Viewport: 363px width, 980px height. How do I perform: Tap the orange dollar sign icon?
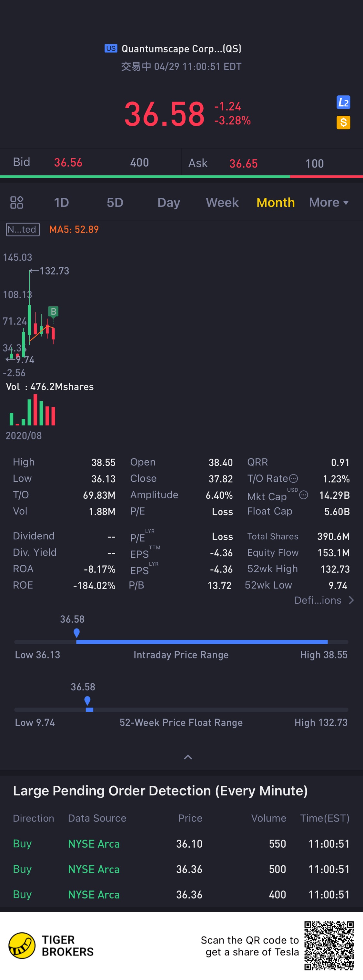point(343,122)
